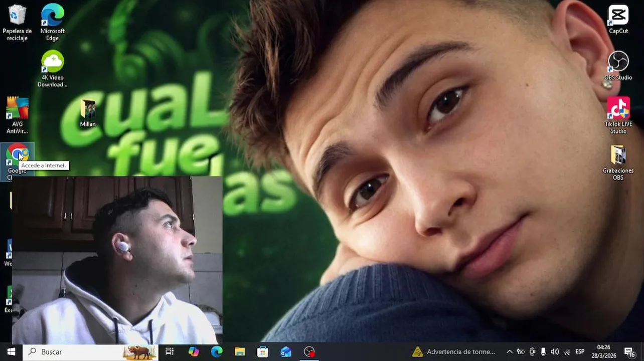
Task: Open the notification center with 16 alerts
Action: [x=630, y=352]
